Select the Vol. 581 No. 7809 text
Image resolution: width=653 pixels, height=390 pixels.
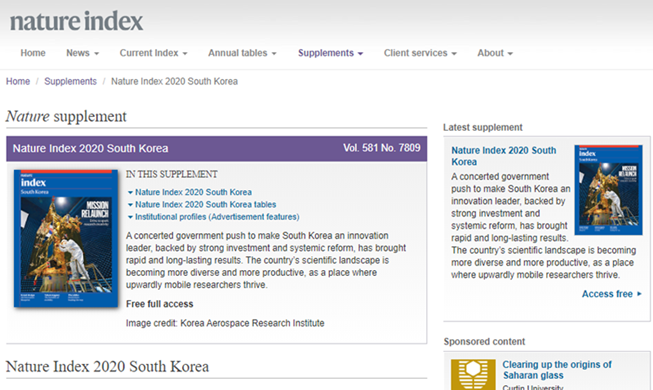pos(381,148)
